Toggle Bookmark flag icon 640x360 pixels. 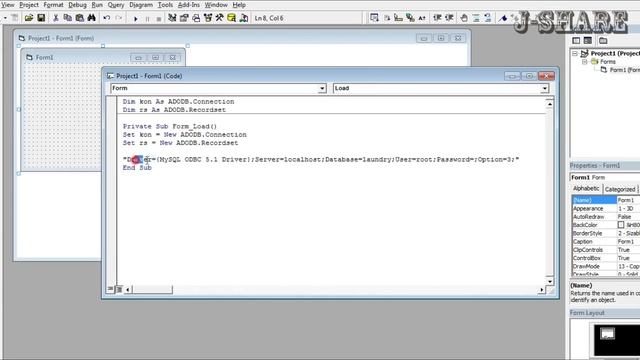(503, 18)
